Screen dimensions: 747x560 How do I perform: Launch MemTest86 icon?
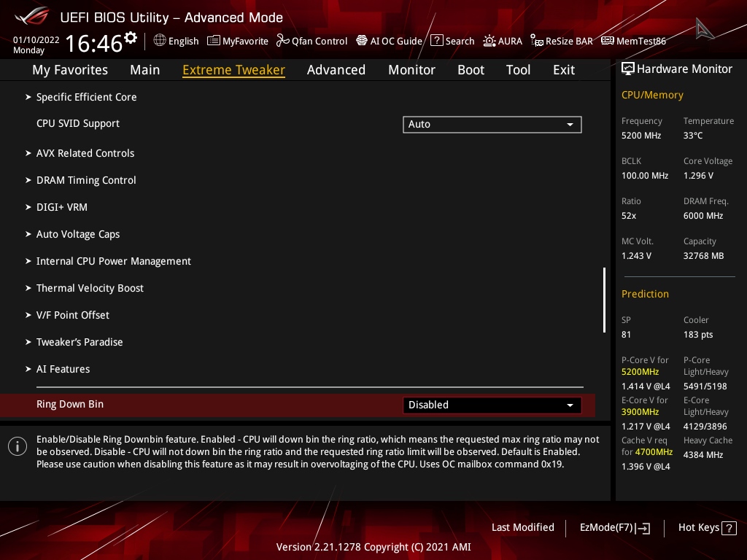pyautogui.click(x=608, y=41)
